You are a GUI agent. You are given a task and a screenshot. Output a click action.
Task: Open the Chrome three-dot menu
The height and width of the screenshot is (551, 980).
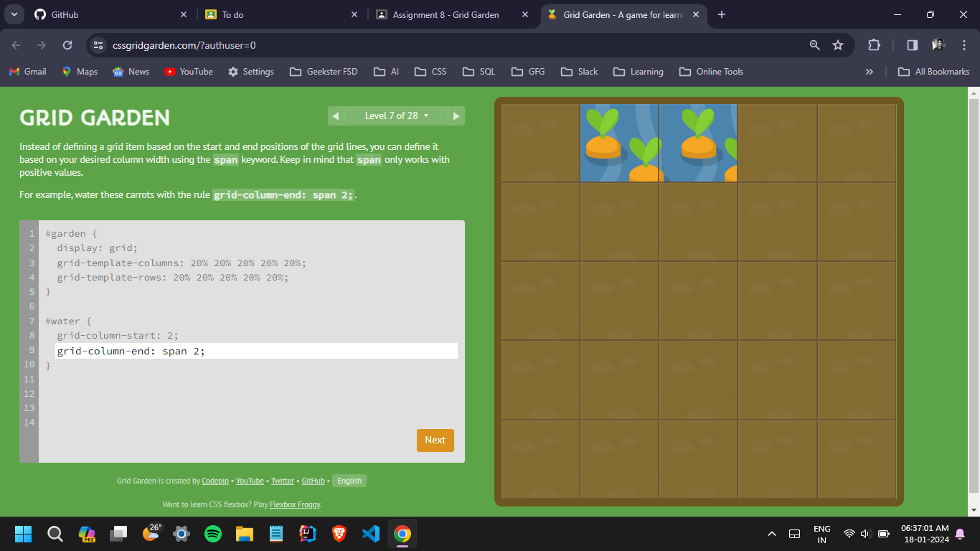(x=963, y=45)
